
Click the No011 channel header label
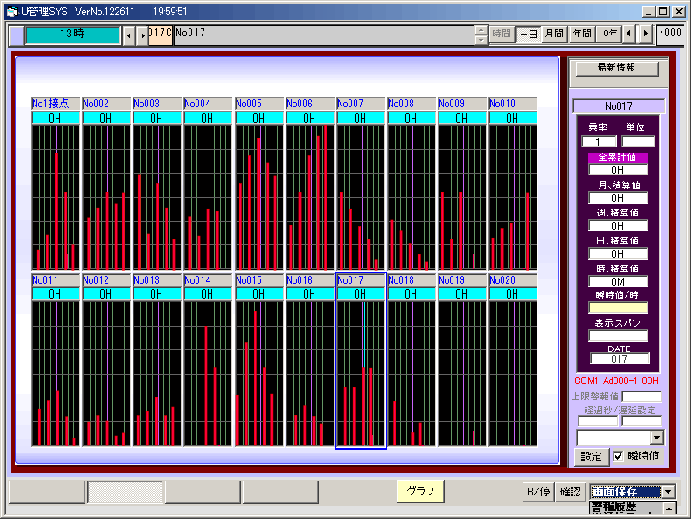pyautogui.click(x=56, y=280)
